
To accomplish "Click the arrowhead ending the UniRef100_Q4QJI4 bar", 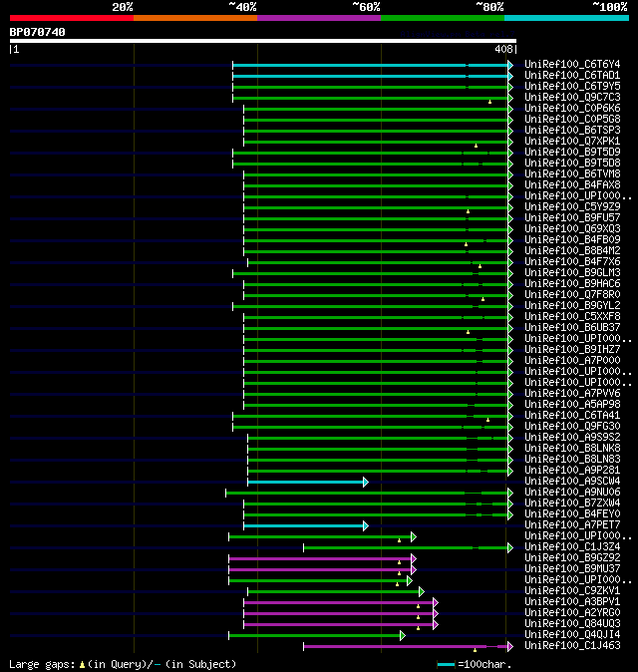I will (x=403, y=635).
